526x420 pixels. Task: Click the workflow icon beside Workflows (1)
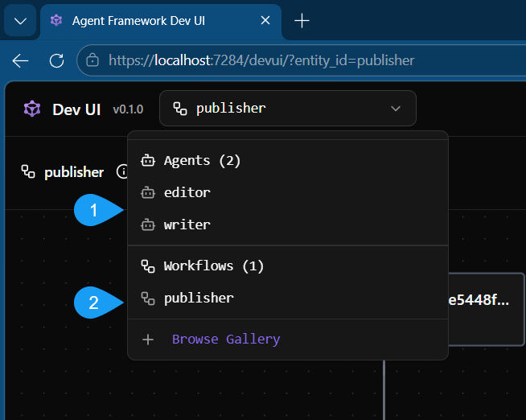148,266
